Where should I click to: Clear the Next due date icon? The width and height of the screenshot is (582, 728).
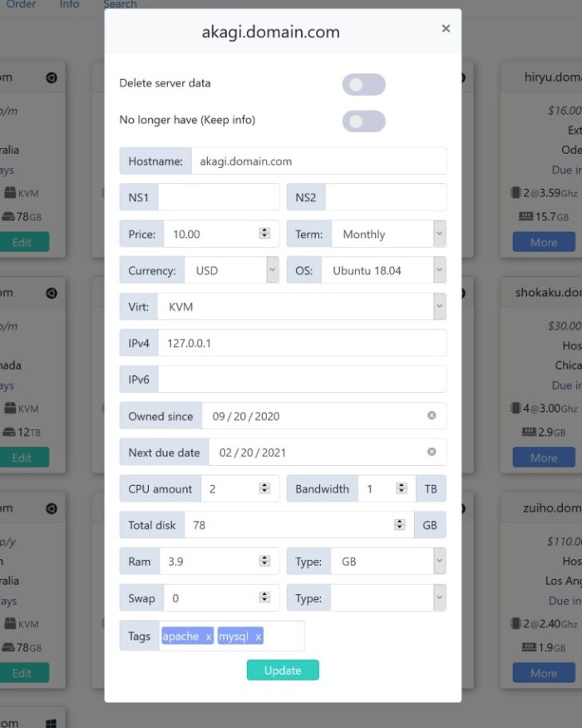pyautogui.click(x=432, y=452)
